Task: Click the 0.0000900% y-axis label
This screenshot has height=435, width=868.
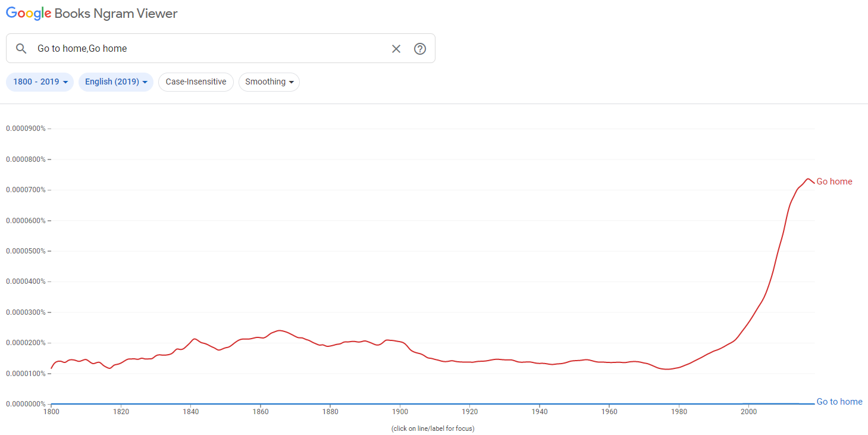Action: tap(26, 129)
